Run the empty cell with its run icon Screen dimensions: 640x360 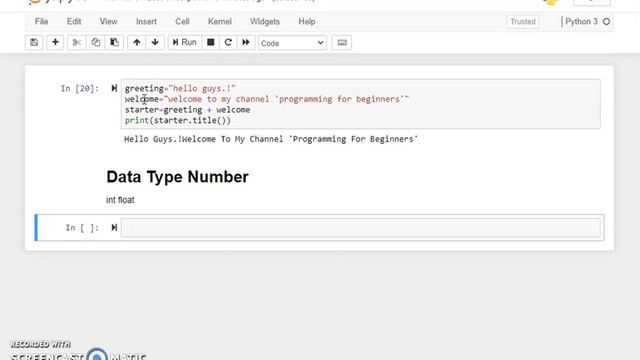point(114,227)
